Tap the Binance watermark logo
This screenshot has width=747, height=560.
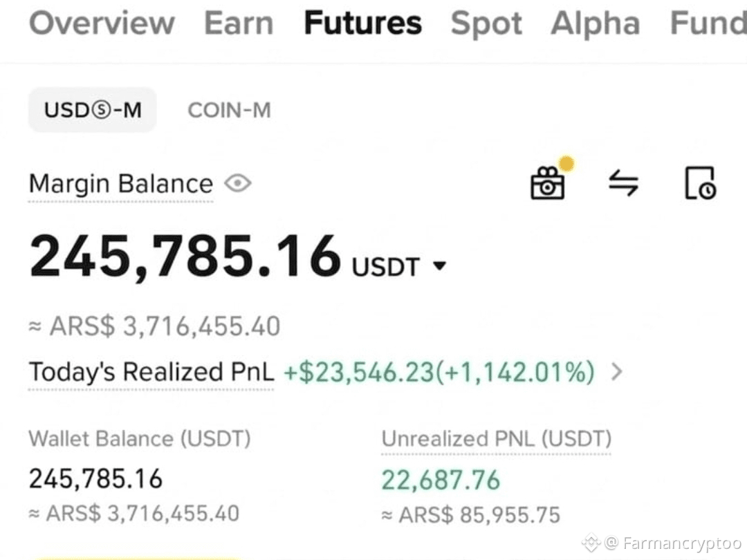(590, 543)
